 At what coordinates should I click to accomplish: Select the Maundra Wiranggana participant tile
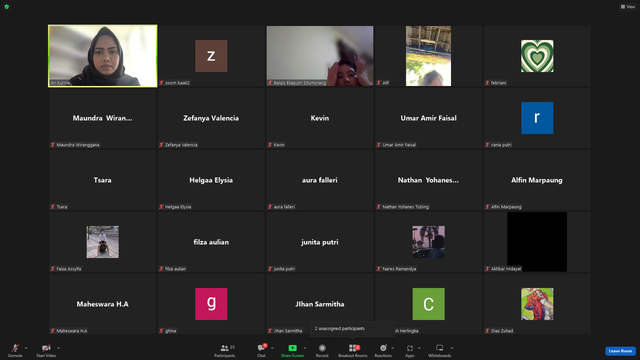click(x=102, y=118)
